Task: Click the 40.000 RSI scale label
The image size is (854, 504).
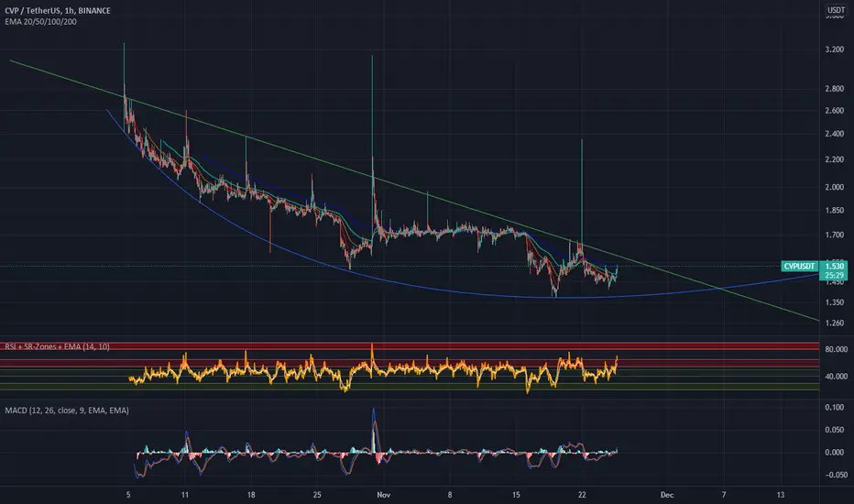Action: coord(836,377)
